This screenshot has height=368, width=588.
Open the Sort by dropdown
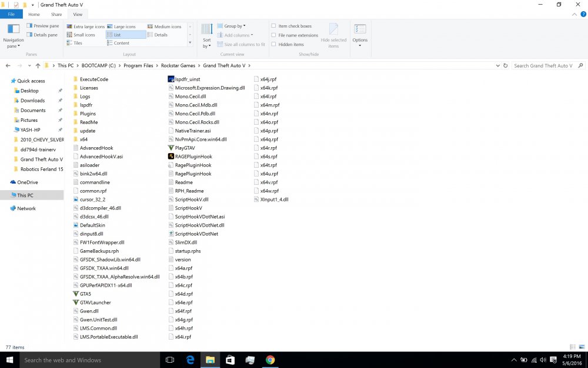pos(207,37)
